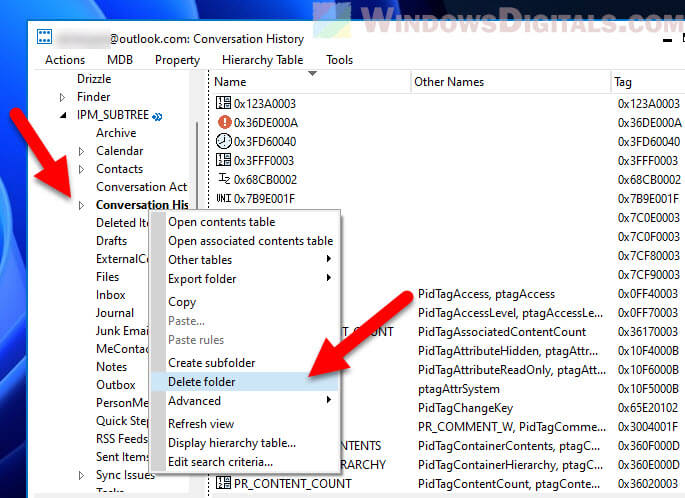Click the blue arrows icon next to IPM_SUBTREE

click(157, 116)
